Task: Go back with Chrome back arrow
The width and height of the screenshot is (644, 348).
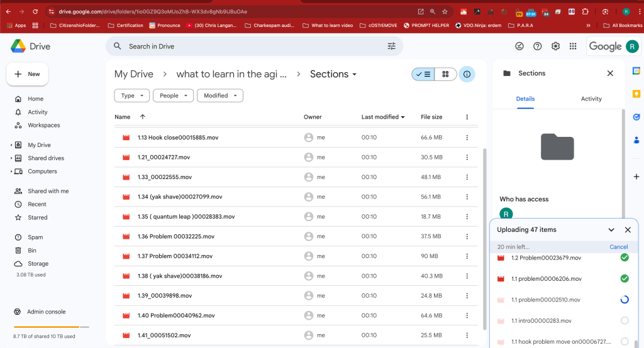Action: pyautogui.click(x=8, y=11)
